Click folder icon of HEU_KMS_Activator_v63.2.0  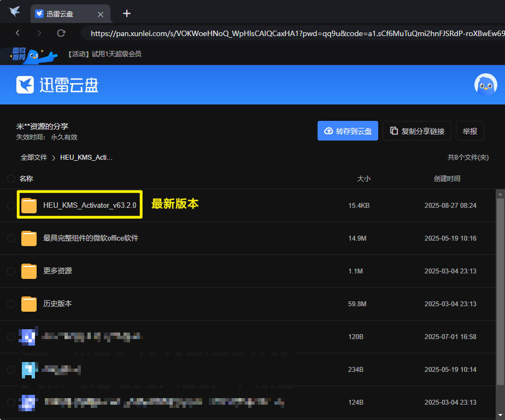pyautogui.click(x=29, y=205)
